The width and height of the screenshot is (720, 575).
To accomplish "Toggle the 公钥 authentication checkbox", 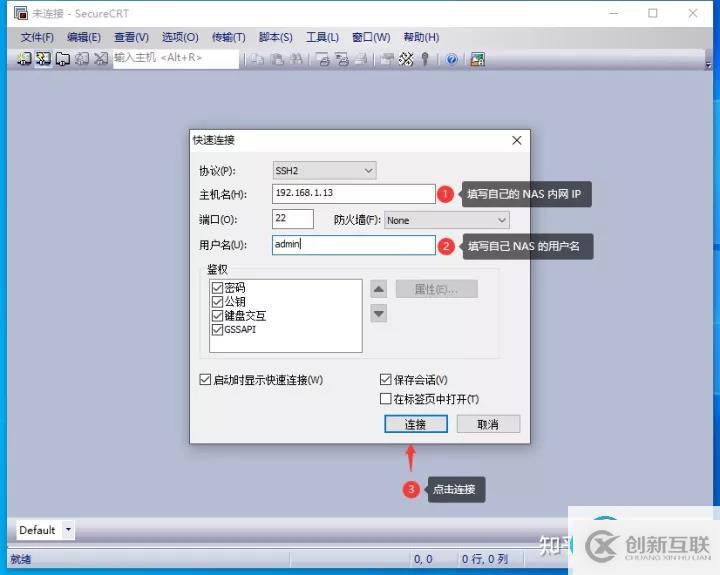I will pyautogui.click(x=217, y=302).
